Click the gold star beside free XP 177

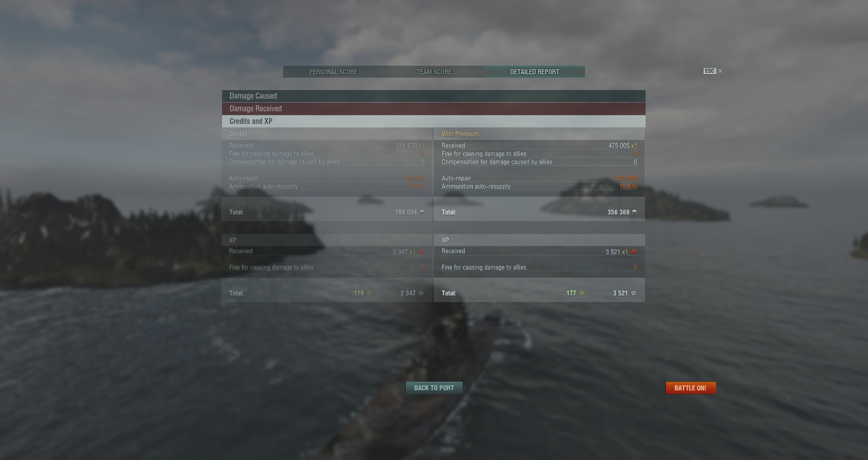point(581,293)
